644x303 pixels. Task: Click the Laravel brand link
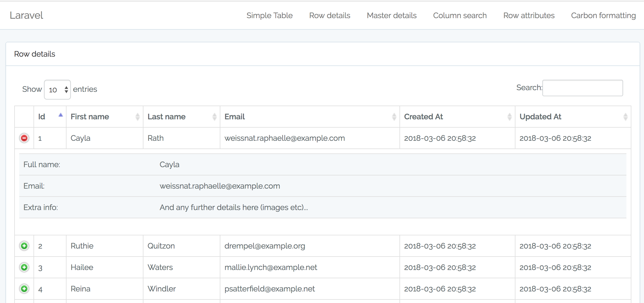(26, 15)
